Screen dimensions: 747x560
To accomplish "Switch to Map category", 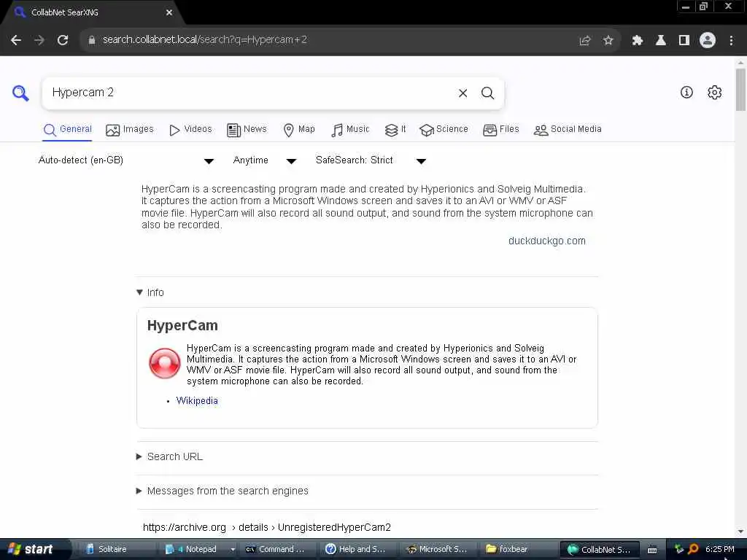I will tap(298, 130).
